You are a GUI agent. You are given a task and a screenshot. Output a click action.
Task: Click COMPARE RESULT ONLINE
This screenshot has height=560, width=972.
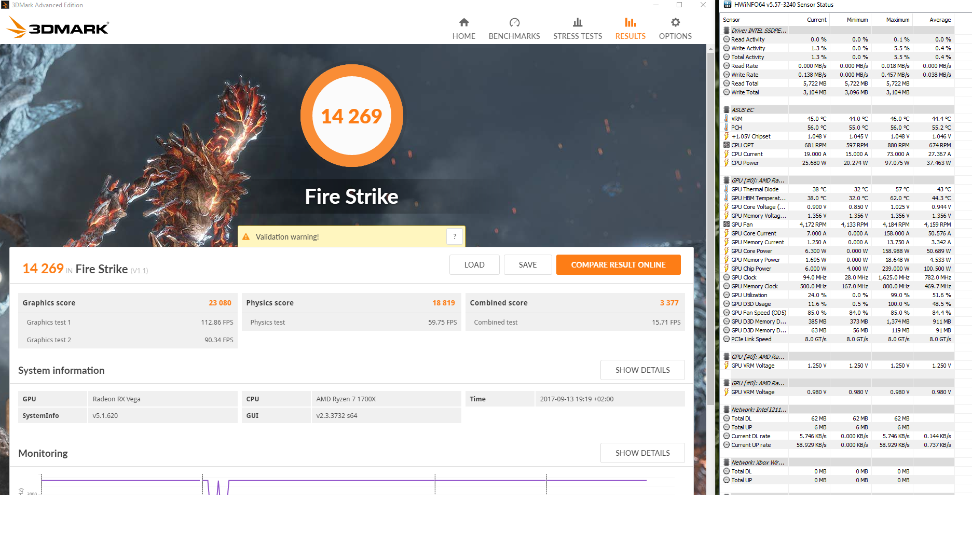tap(619, 264)
